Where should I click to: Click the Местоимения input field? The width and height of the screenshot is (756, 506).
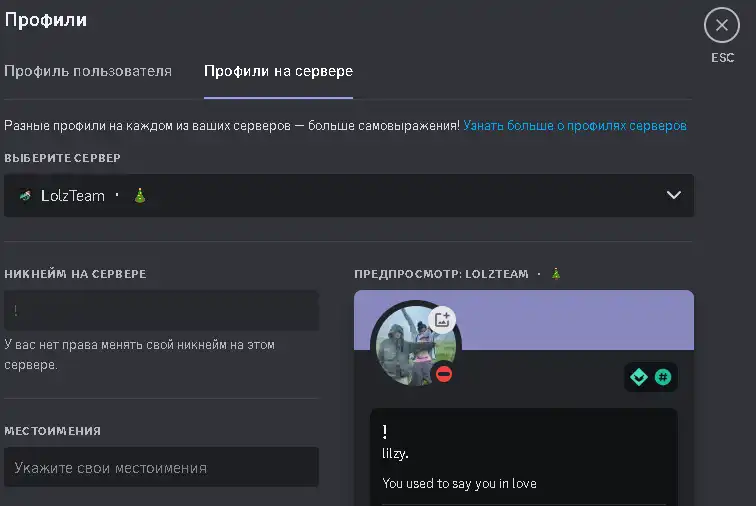pos(161,467)
